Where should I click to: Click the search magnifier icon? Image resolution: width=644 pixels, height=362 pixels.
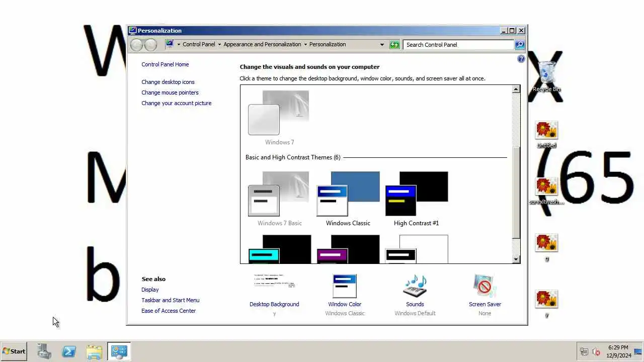(x=520, y=45)
